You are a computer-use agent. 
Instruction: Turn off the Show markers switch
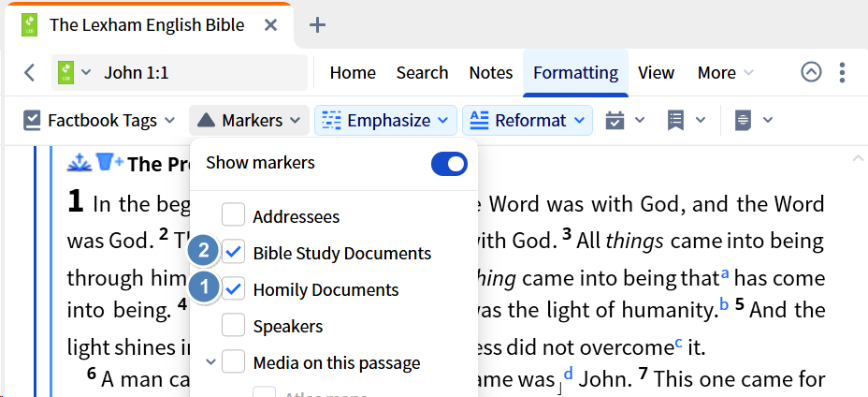449,165
